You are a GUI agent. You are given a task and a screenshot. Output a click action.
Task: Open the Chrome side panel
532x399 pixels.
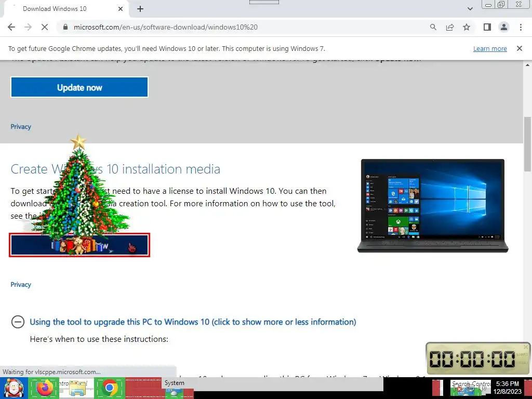[x=487, y=27]
